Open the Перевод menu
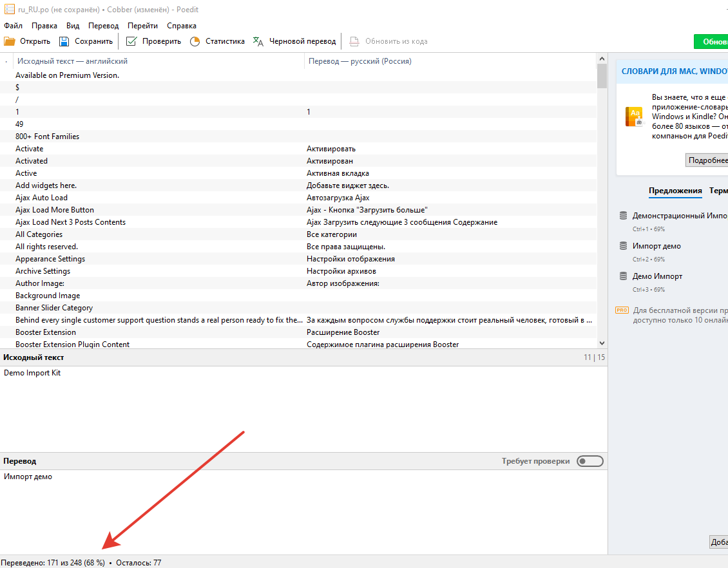Viewport: 728px width, 568px height. (x=104, y=26)
